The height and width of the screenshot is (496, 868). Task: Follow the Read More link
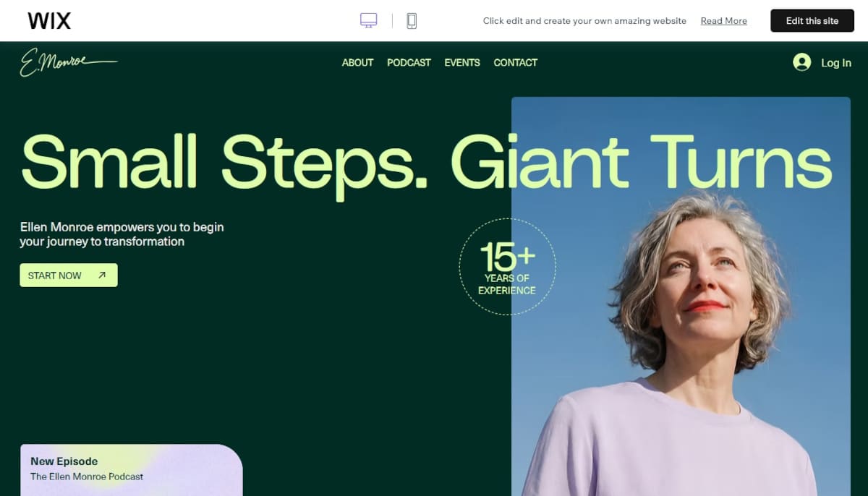click(723, 21)
